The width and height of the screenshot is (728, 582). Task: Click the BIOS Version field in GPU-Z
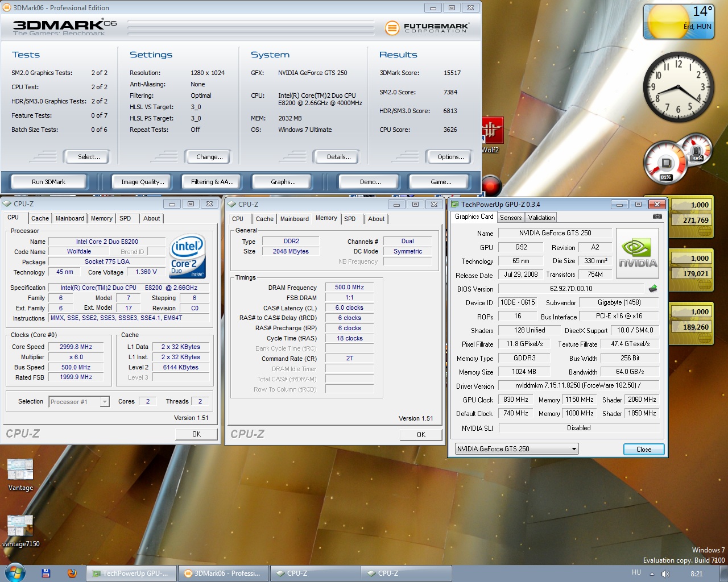pyautogui.click(x=571, y=289)
